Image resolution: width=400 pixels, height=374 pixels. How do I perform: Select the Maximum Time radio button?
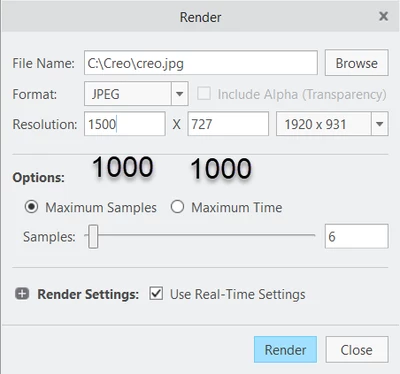pyautogui.click(x=177, y=207)
